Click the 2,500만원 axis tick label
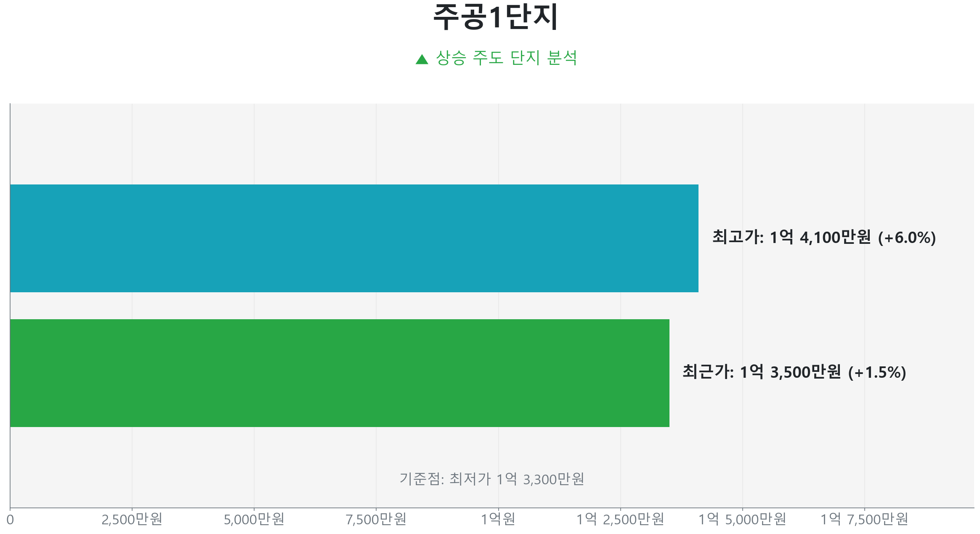 click(132, 520)
